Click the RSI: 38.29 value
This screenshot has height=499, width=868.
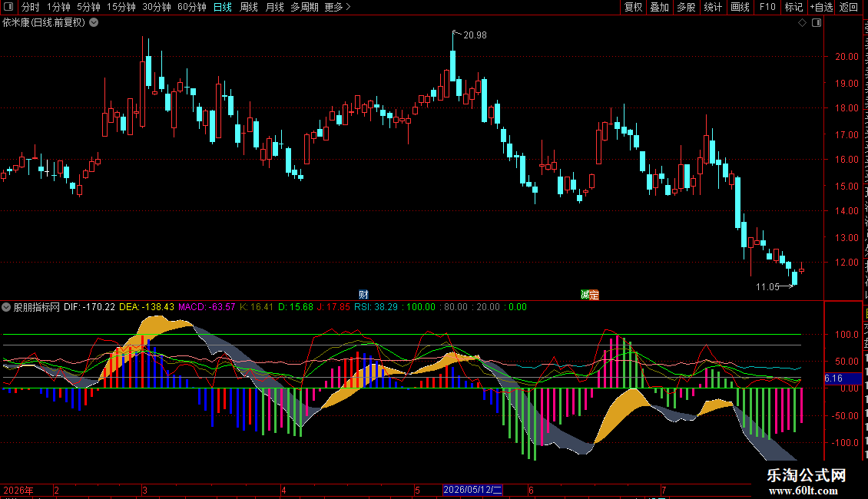pyautogui.click(x=376, y=307)
